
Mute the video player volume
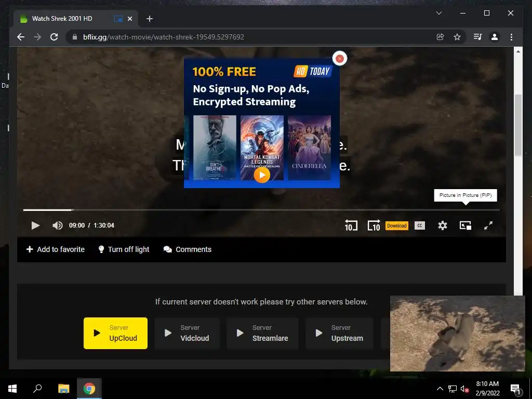click(x=57, y=225)
